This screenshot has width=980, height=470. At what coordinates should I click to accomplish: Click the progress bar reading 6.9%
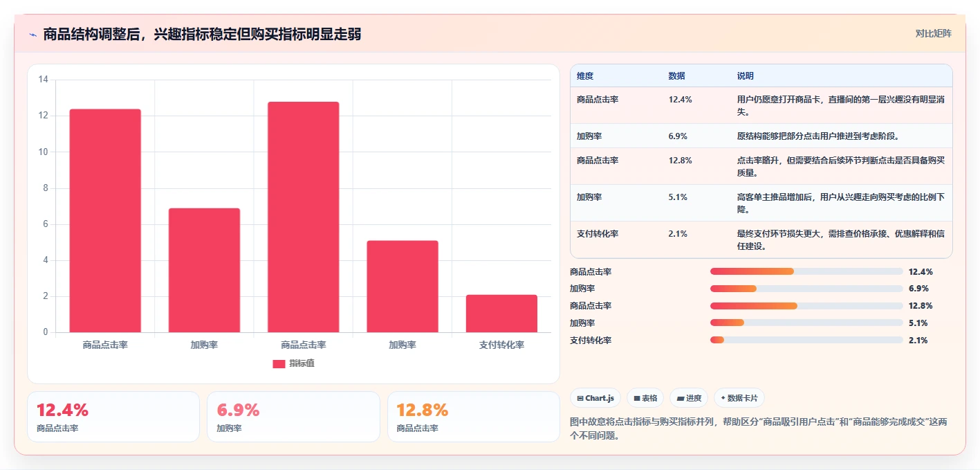(806, 289)
